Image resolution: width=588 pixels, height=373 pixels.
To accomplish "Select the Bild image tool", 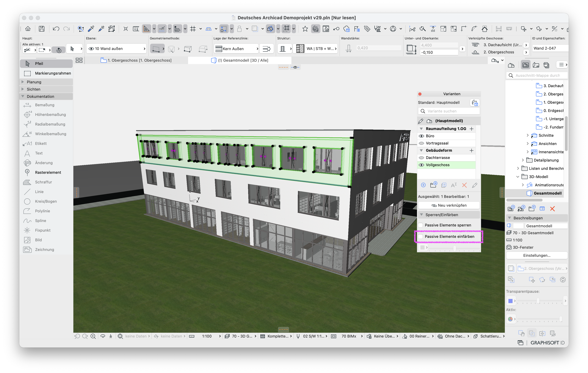I will pos(46,240).
